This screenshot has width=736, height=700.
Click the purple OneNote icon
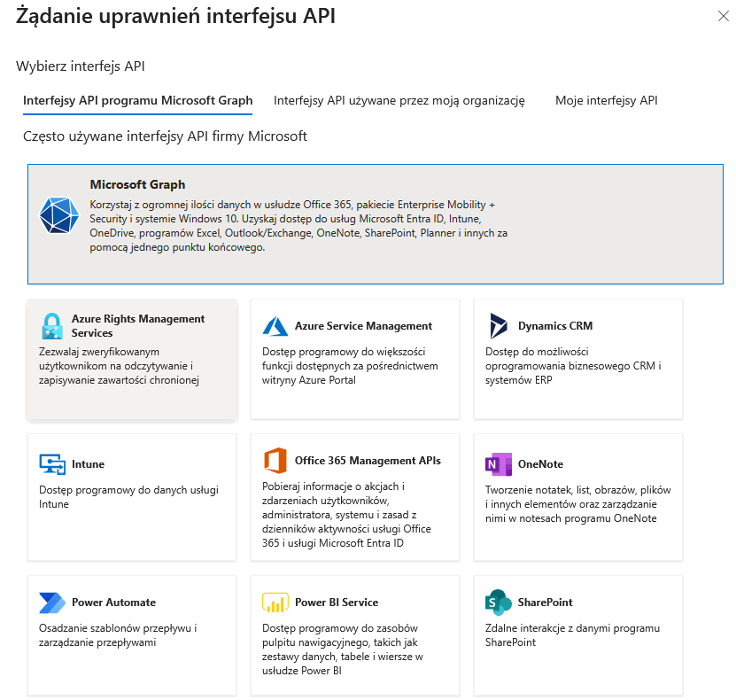pyautogui.click(x=499, y=464)
